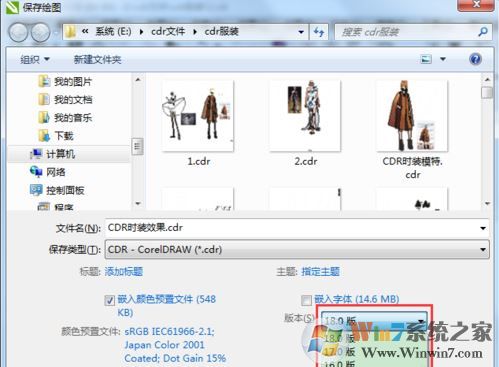
Task: Click the 网络 network icon
Action: pos(36,172)
